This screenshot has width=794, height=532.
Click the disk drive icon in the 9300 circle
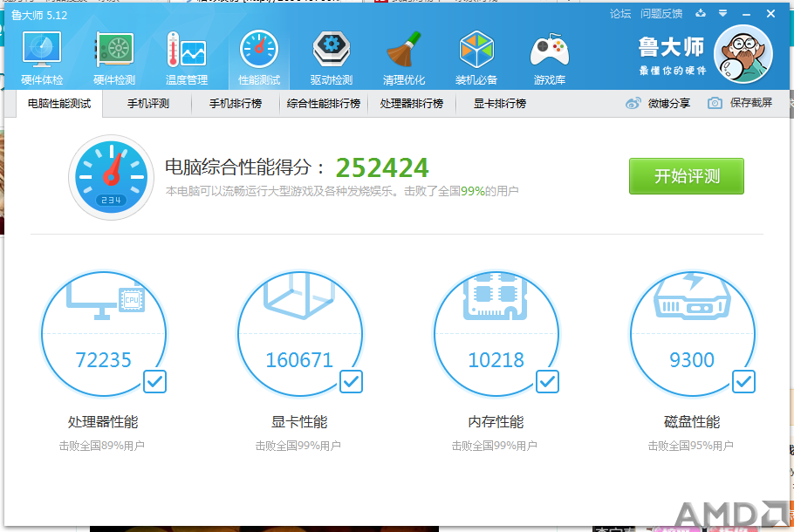coord(692,297)
